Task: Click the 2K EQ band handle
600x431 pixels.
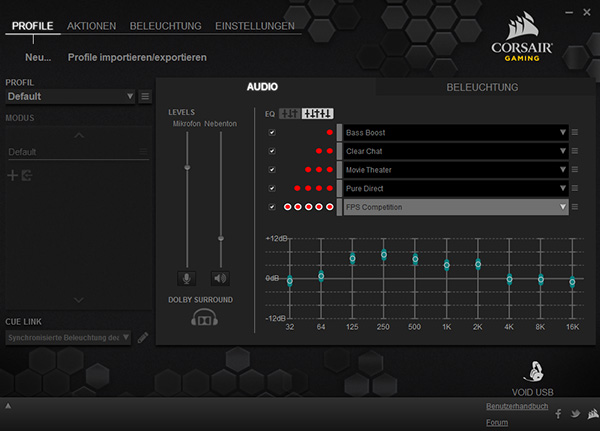Action: [478, 264]
